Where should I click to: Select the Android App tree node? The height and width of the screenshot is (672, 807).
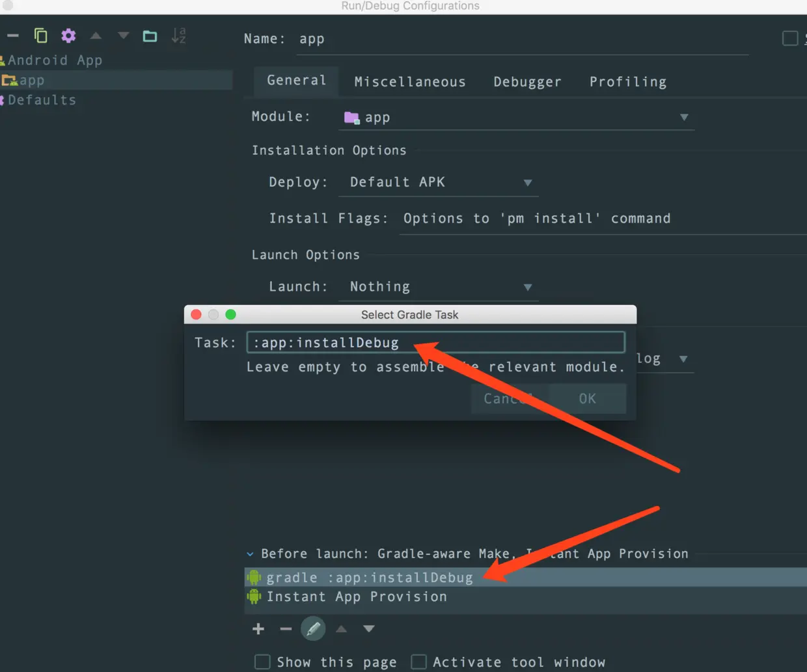click(x=55, y=60)
